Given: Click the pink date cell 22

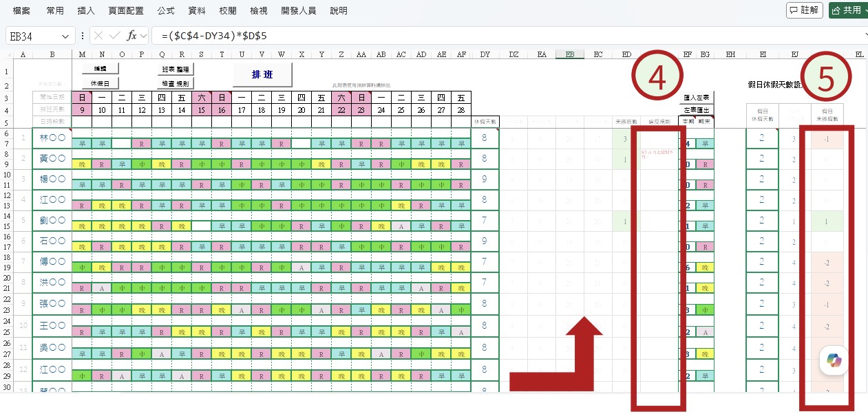Looking at the screenshot, I should click(341, 110).
